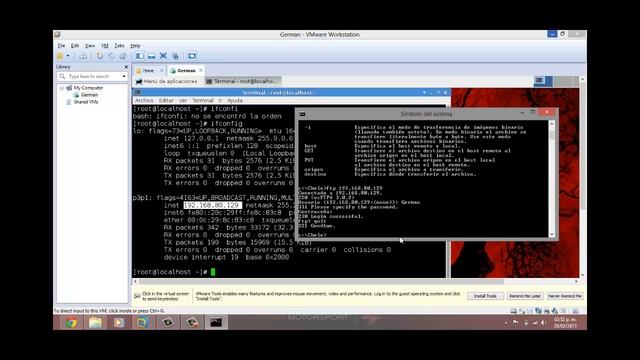This screenshot has height=360, width=640.
Task: Take a snapshot using the toolbar icon
Action: tap(100, 56)
